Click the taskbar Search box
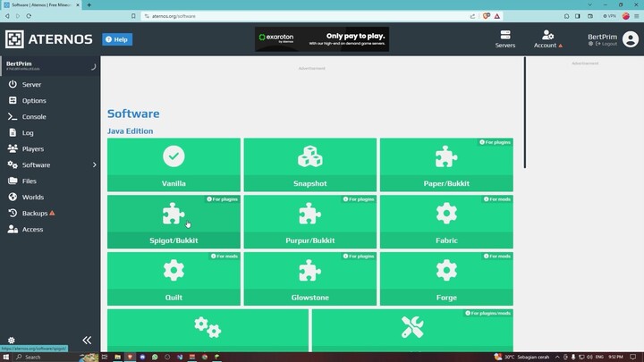This screenshot has width=644, height=362. tap(46, 357)
